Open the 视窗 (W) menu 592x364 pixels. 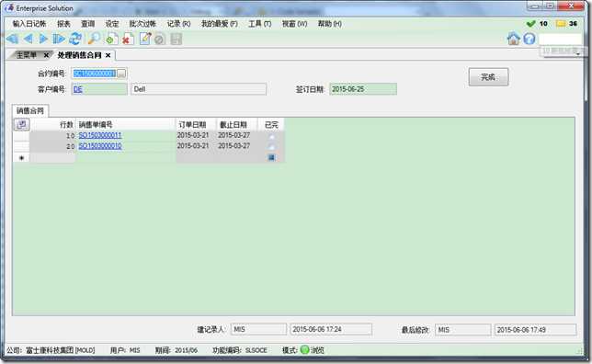point(294,24)
